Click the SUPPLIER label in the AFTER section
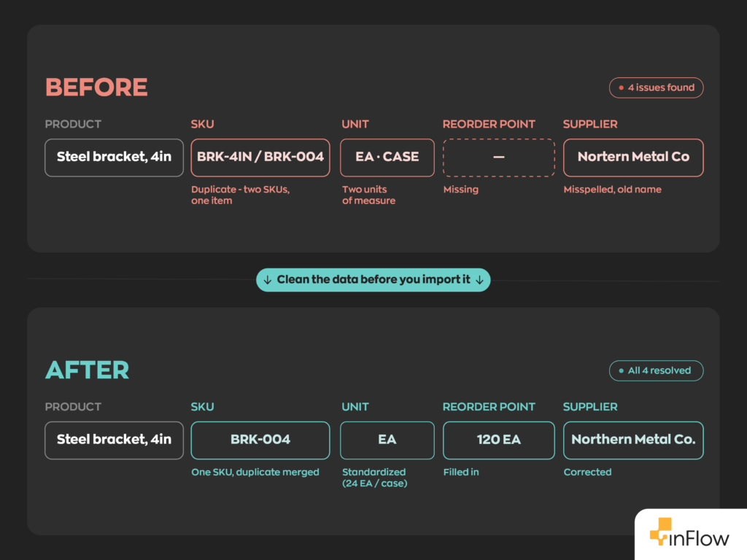The width and height of the screenshot is (747, 560). 590,407
